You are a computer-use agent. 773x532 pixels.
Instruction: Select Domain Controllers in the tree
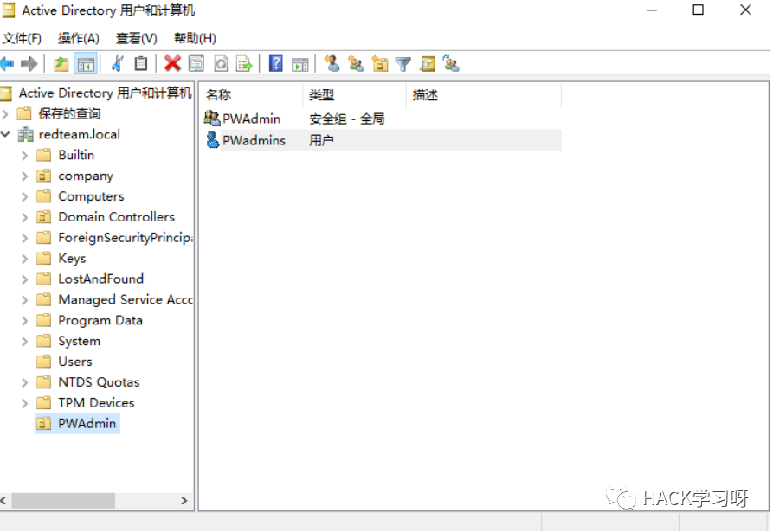tap(116, 217)
